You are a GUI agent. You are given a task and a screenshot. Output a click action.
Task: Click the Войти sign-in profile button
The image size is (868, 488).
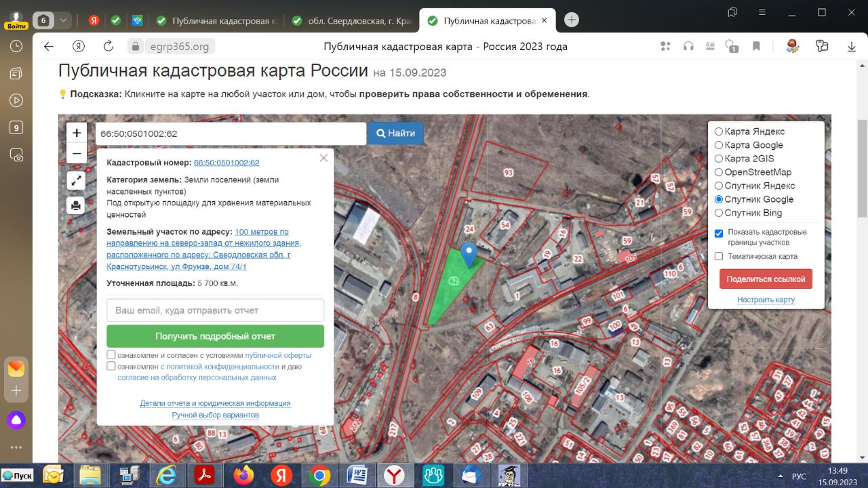16,21
